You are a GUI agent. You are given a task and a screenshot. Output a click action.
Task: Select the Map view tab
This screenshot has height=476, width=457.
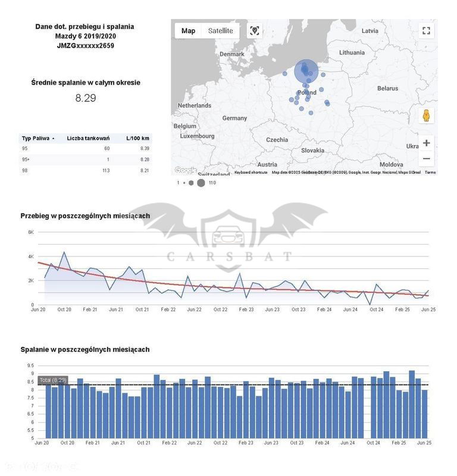click(x=188, y=31)
